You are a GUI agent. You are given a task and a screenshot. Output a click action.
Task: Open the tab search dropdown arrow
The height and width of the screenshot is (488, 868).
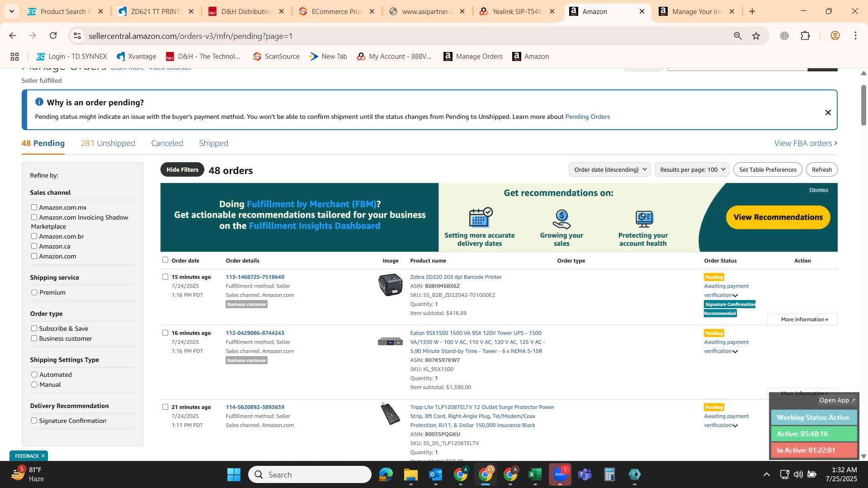click(x=11, y=11)
